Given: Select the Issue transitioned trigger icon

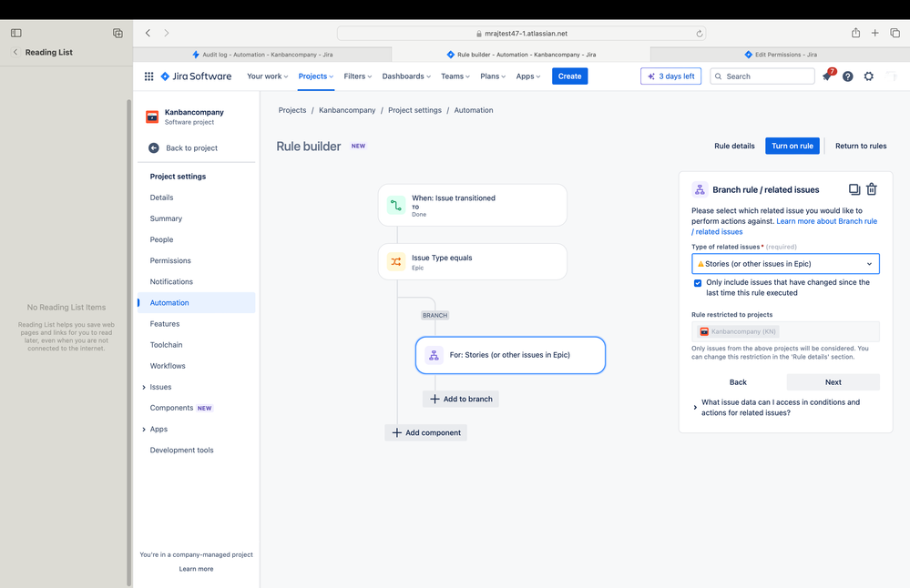Looking at the screenshot, I should (x=396, y=206).
